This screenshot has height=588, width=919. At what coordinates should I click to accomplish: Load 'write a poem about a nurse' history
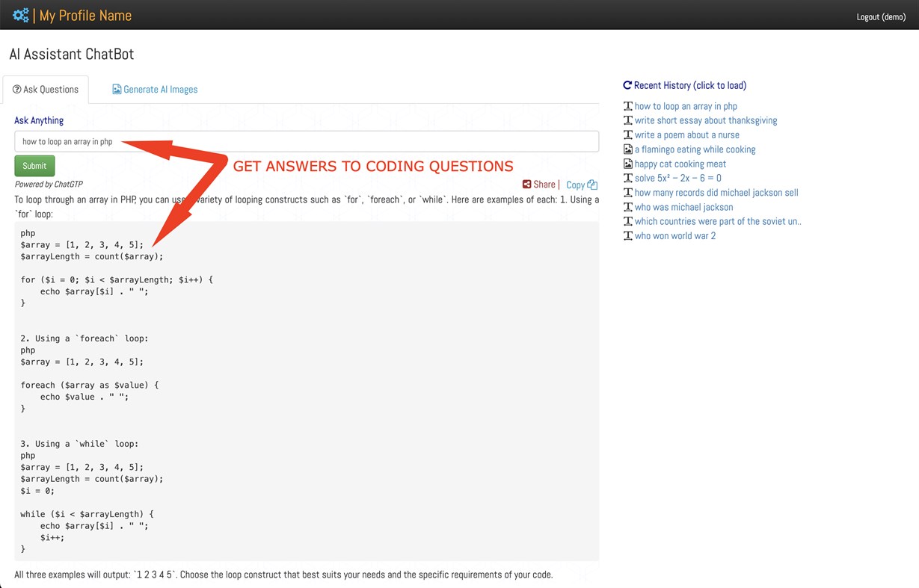pyautogui.click(x=687, y=134)
